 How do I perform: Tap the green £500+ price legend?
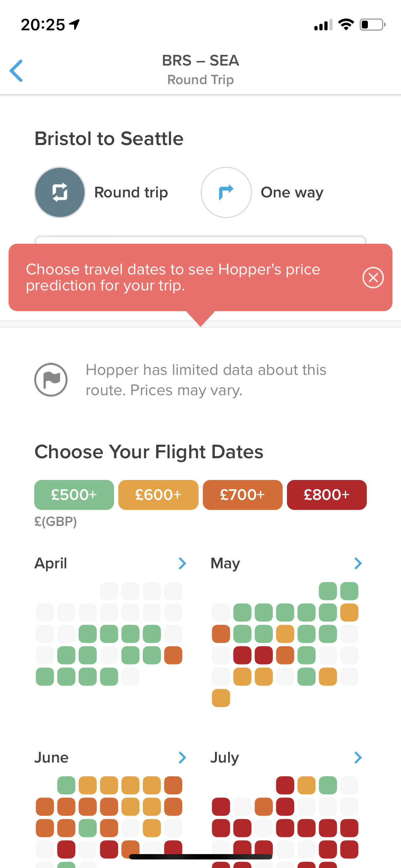click(74, 495)
